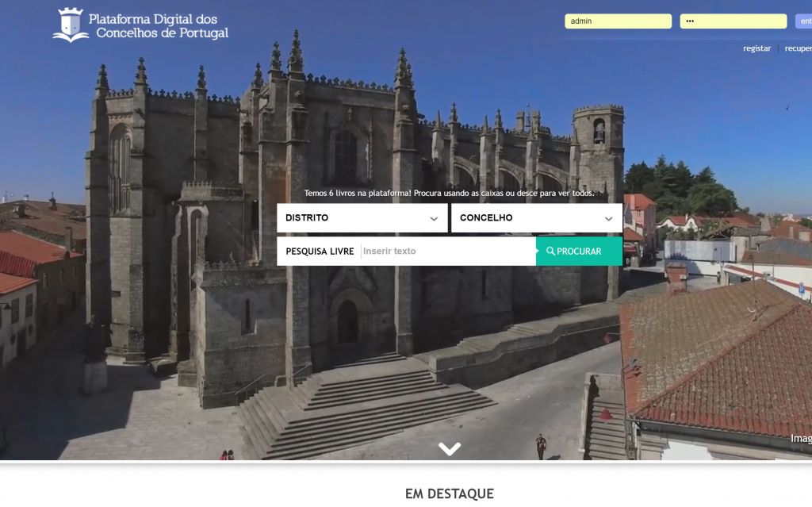Click the PESQUISA LIVRE label
Image resolution: width=812 pixels, height=507 pixels.
320,252
